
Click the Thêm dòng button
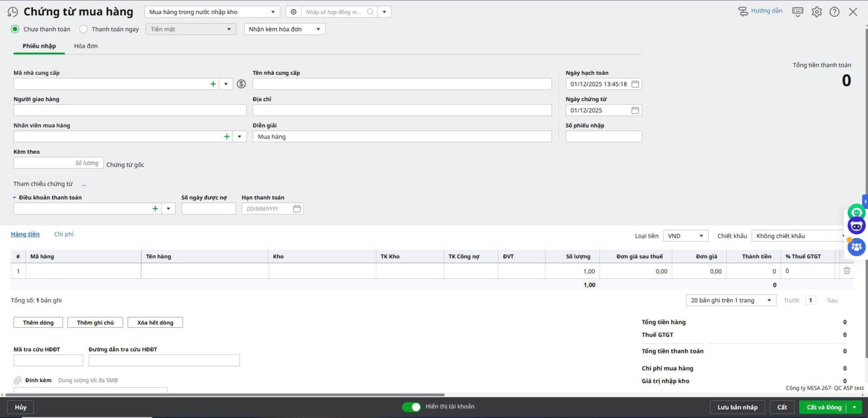click(38, 322)
